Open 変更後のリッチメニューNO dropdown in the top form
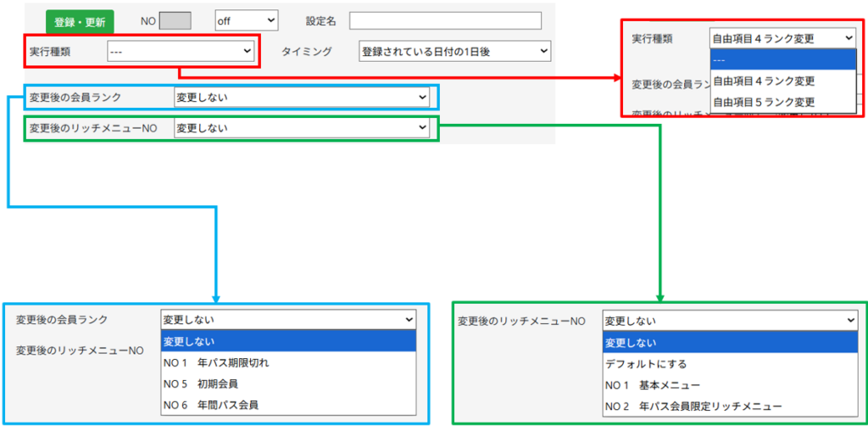The height and width of the screenshot is (426, 868). [x=302, y=128]
